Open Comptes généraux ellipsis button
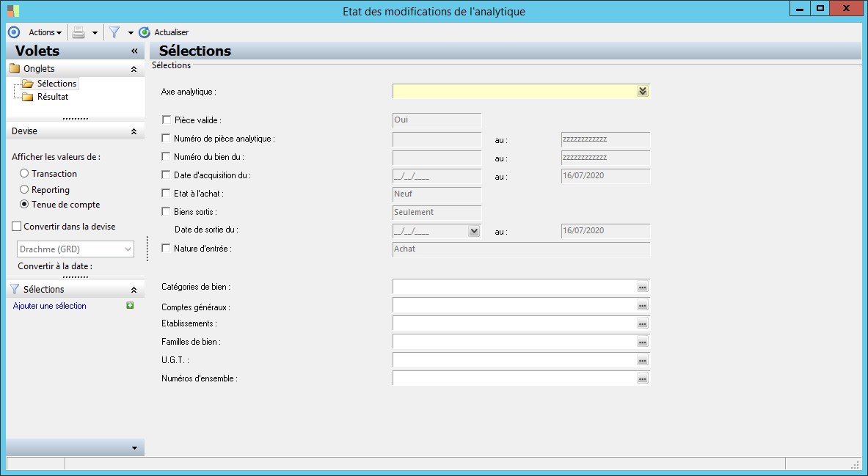Screen dimensions: 868x476 (642, 305)
